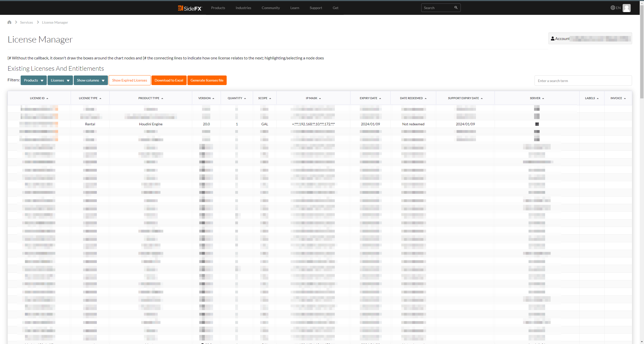Open the user avatar menu
Image resolution: width=644 pixels, height=344 pixels.
point(627,8)
